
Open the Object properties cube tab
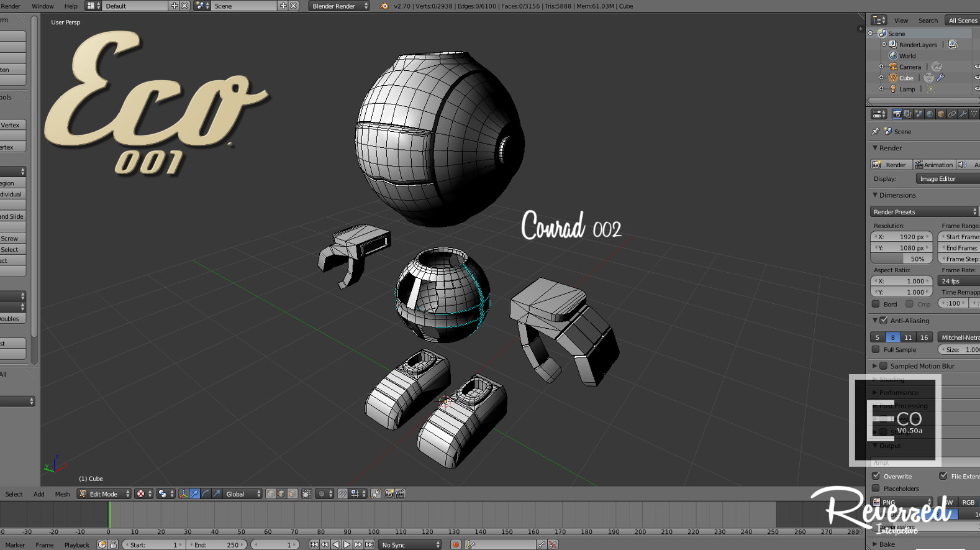pos(941,114)
